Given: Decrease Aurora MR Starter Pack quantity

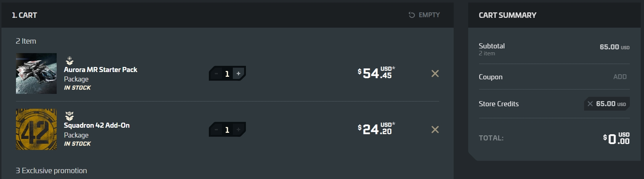Looking at the screenshot, I should (x=216, y=73).
